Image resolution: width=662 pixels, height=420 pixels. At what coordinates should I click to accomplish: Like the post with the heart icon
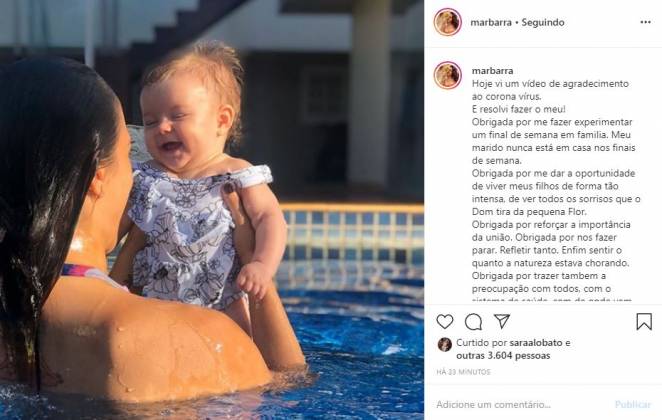(445, 322)
